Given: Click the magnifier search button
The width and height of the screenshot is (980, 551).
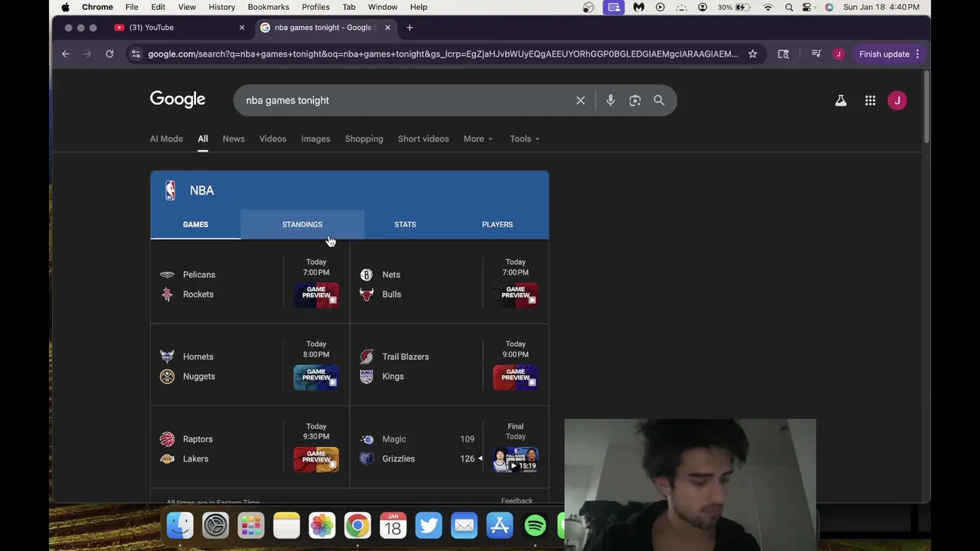Looking at the screenshot, I should [658, 100].
